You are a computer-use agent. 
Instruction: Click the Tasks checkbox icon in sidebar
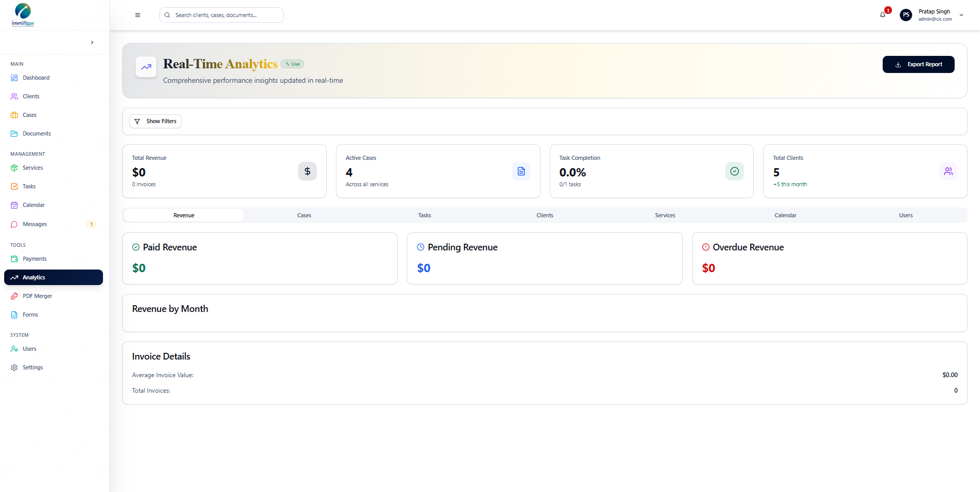pyautogui.click(x=14, y=186)
